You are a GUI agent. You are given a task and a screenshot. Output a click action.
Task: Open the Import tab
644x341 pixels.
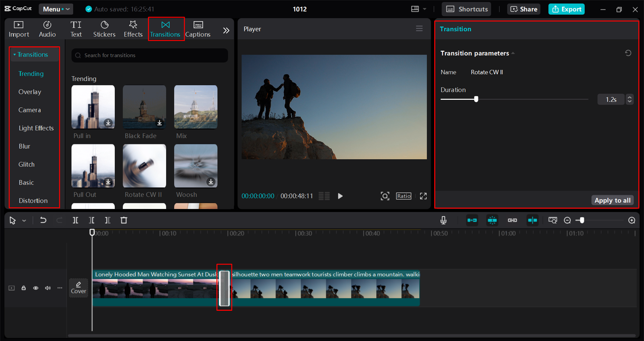[x=19, y=29]
